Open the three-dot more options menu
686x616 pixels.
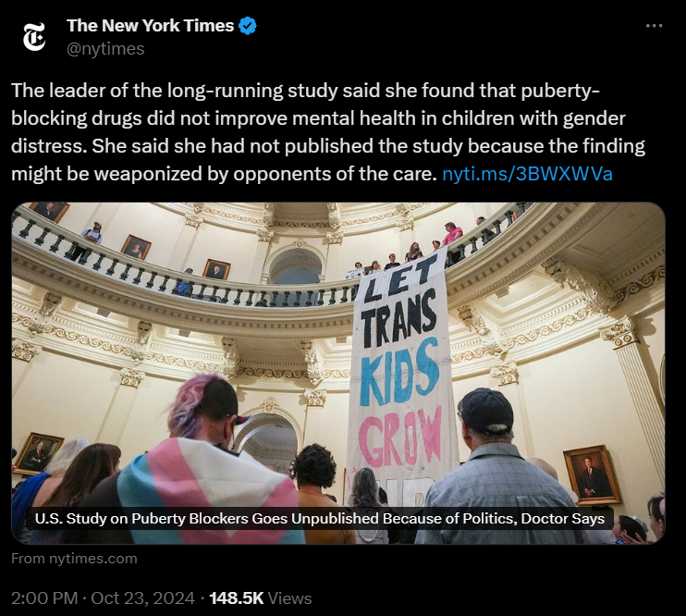654,26
